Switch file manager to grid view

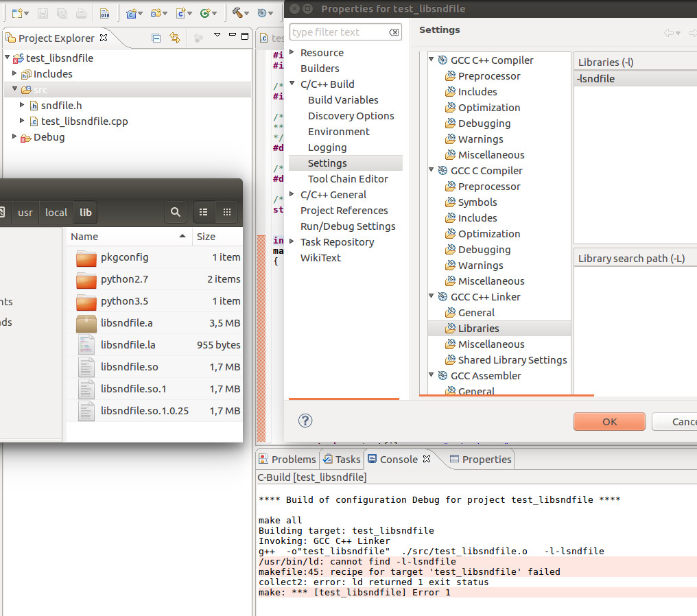click(226, 213)
